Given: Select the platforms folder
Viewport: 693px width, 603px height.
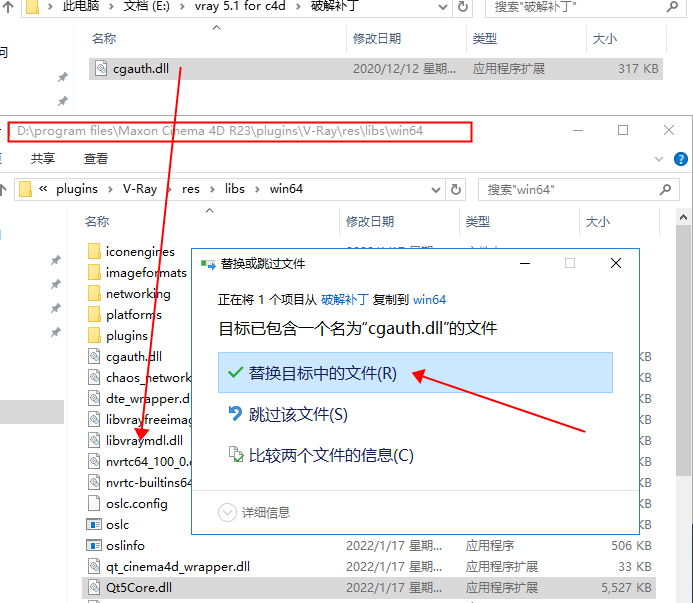Looking at the screenshot, I should coord(133,315).
